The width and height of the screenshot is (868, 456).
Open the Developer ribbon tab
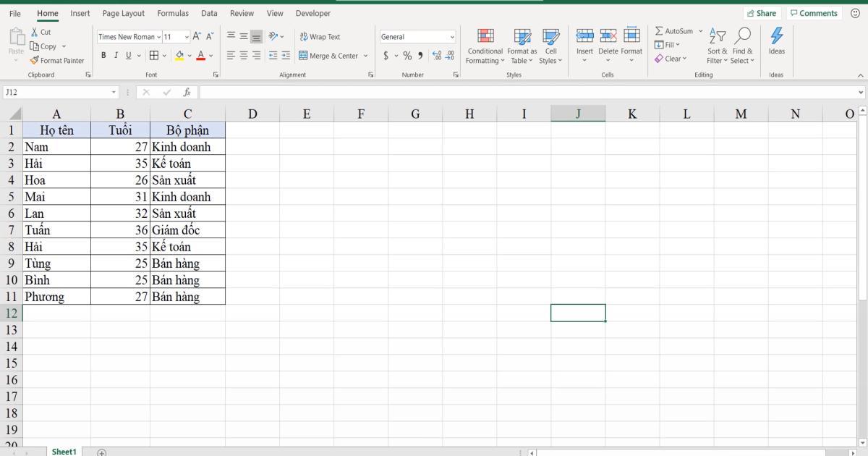312,13
